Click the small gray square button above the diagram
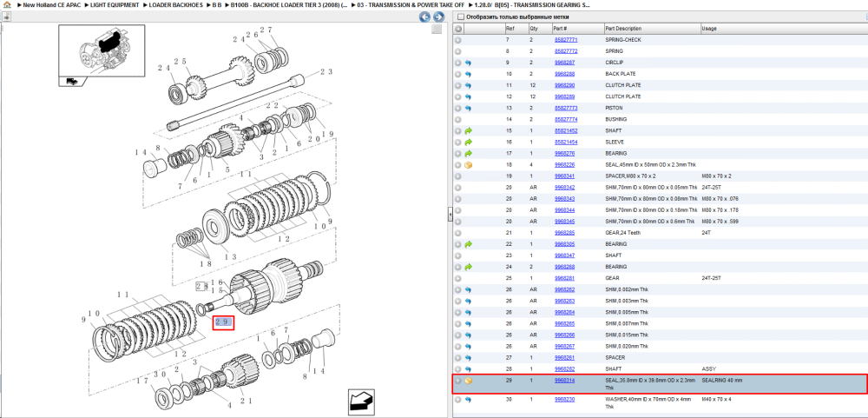The height and width of the screenshot is (418, 868). 437,29
